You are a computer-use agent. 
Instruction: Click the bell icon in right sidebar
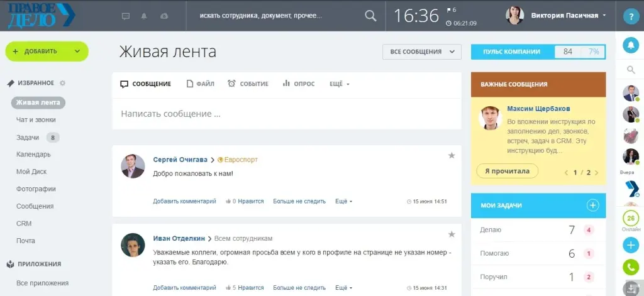630,45
